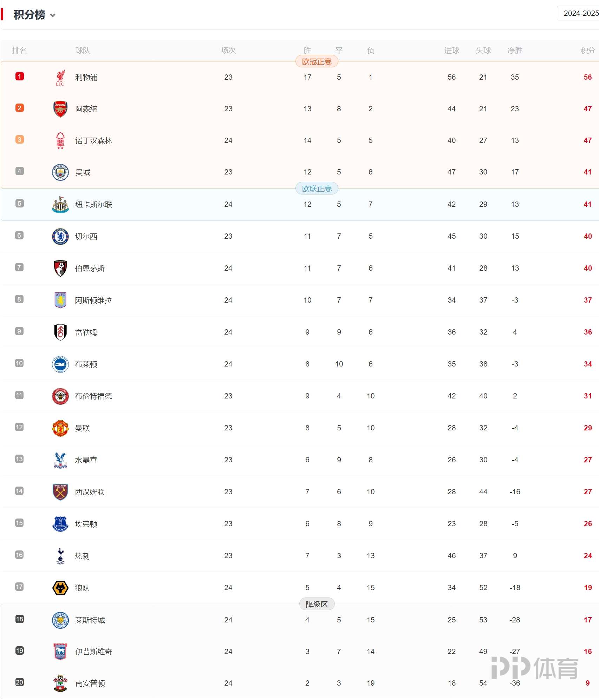The height and width of the screenshot is (700, 599).
Task: Click the Nottingham Forest crest icon
Action: (60, 140)
